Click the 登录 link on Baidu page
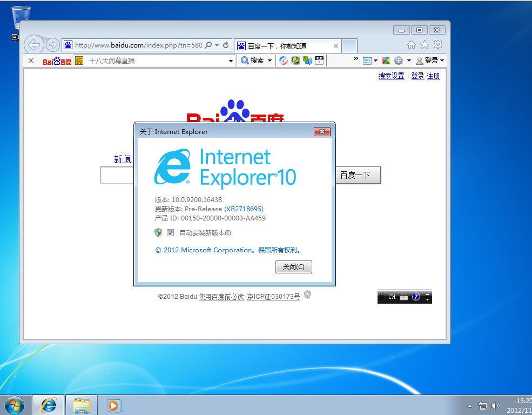 (x=417, y=76)
